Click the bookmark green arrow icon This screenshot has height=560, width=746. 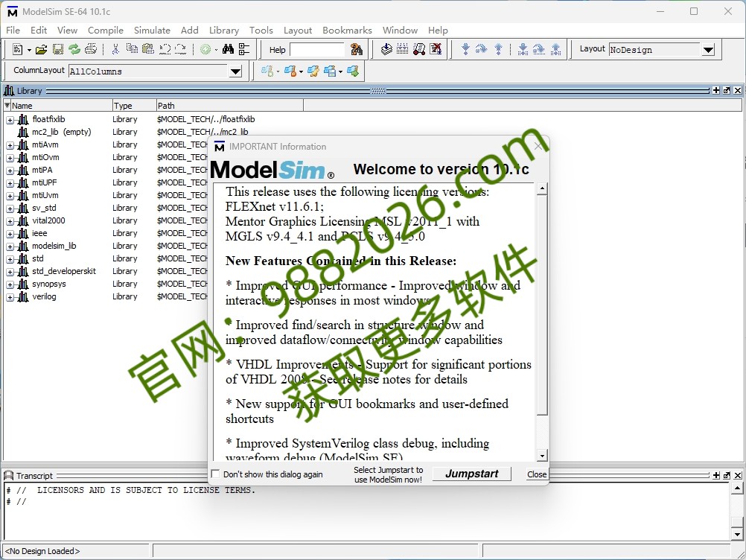353,71
